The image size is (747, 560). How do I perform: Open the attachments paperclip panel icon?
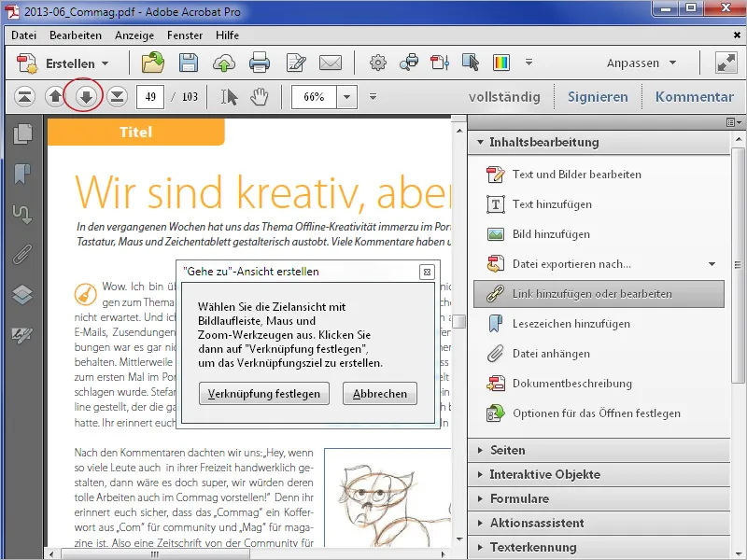coord(22,254)
